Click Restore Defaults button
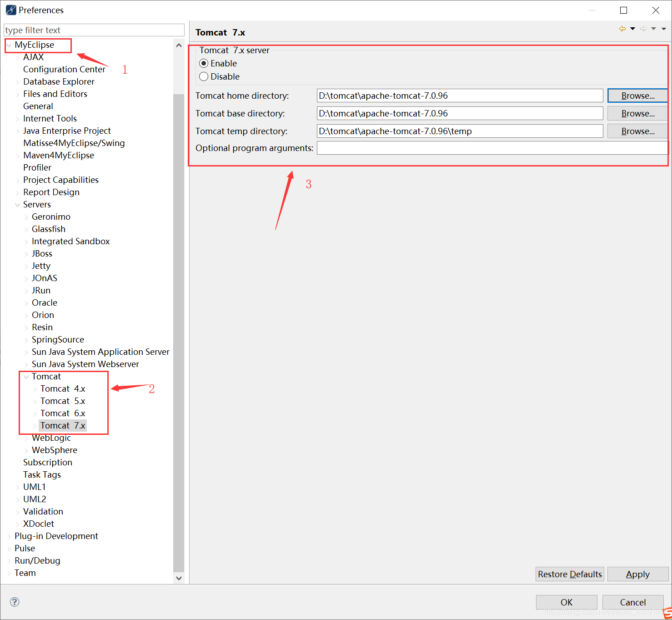This screenshot has width=672, height=620. point(569,574)
